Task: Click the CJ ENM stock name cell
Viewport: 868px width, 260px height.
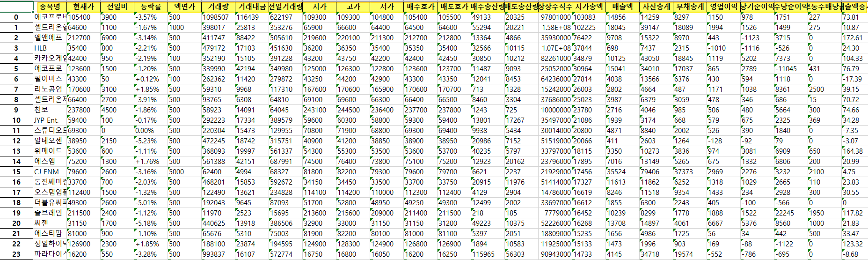Action: pos(50,172)
